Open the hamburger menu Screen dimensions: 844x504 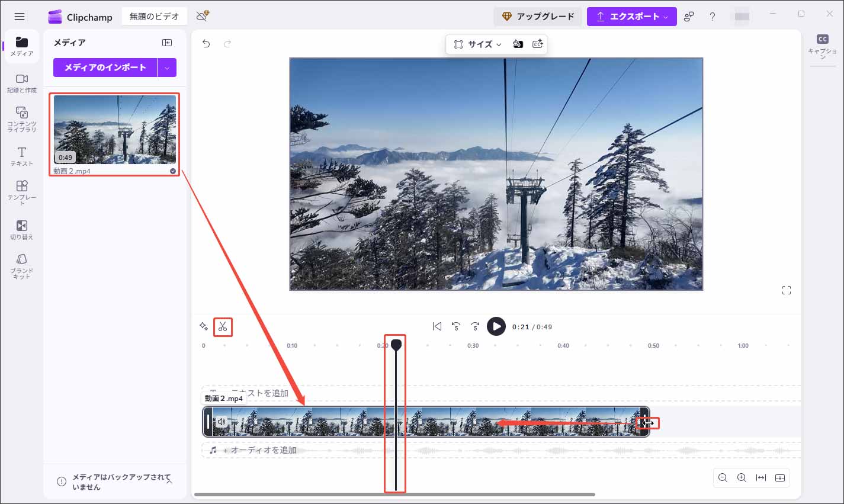pyautogui.click(x=20, y=17)
